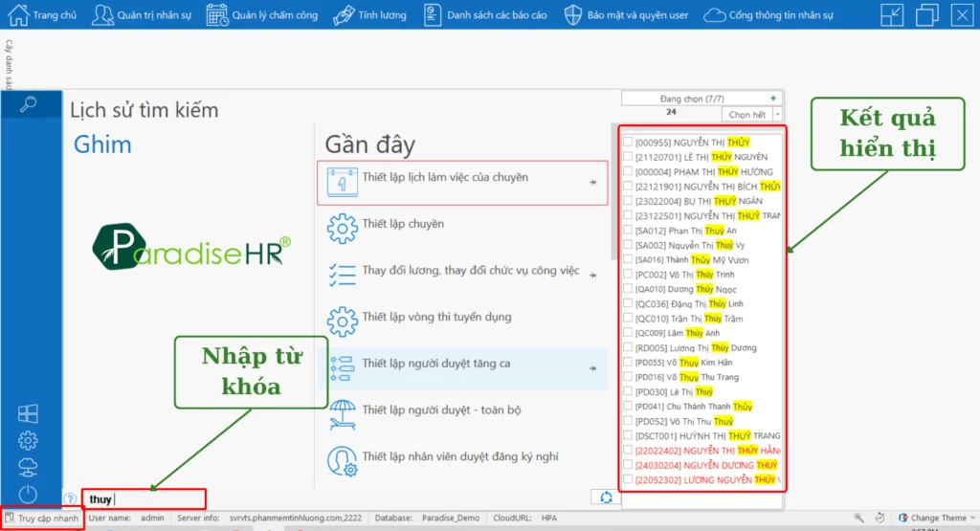This screenshot has width=980, height=531.
Task: Pin Thiết lập lịch làm việc của chuyền
Action: tap(592, 183)
